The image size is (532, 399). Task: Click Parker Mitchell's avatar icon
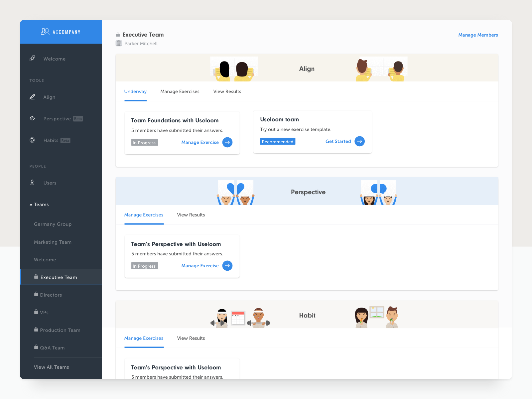[119, 43]
